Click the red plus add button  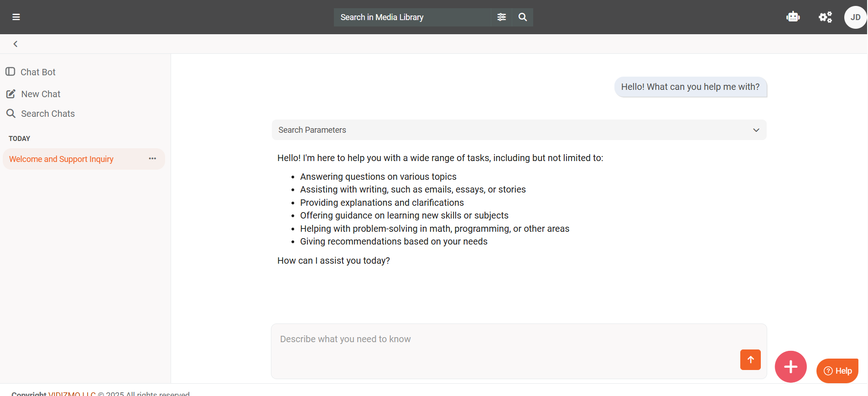point(790,367)
